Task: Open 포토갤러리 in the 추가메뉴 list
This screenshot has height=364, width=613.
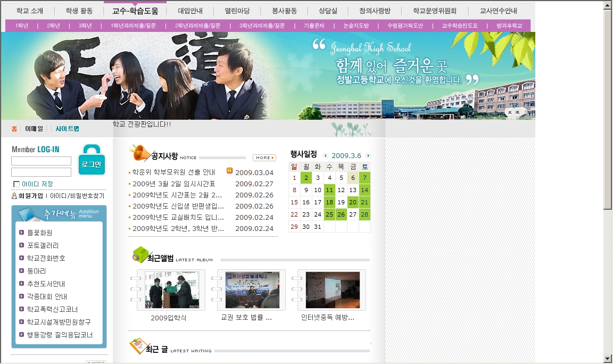Action: tap(43, 245)
